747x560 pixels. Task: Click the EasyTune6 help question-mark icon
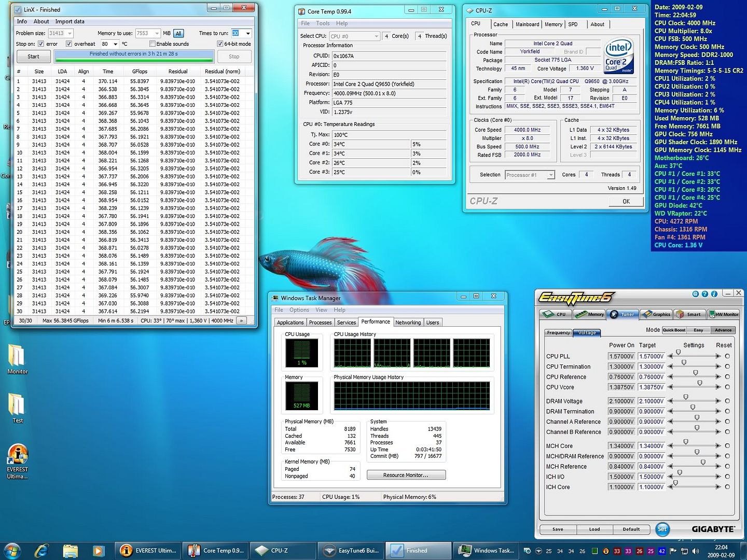705,294
